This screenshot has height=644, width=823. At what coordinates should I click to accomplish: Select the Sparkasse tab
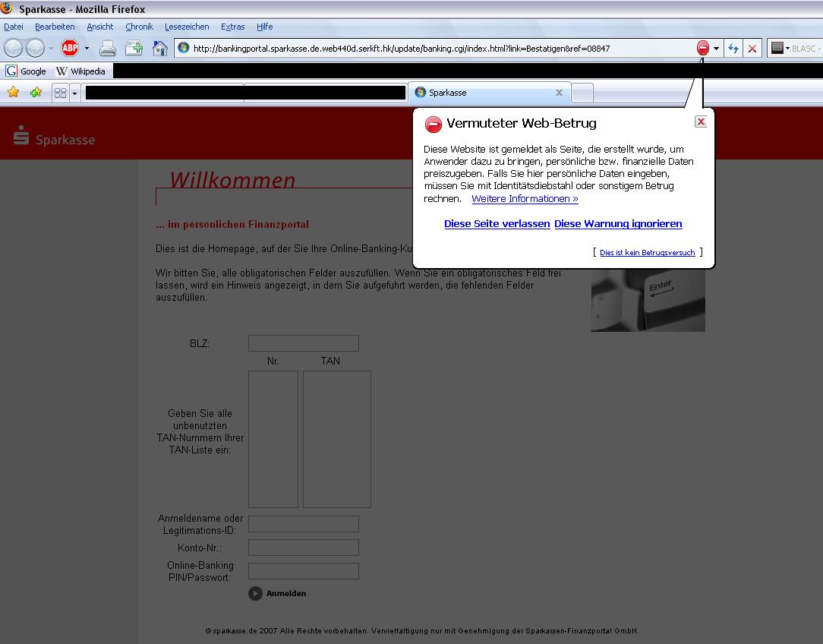pyautogui.click(x=488, y=93)
